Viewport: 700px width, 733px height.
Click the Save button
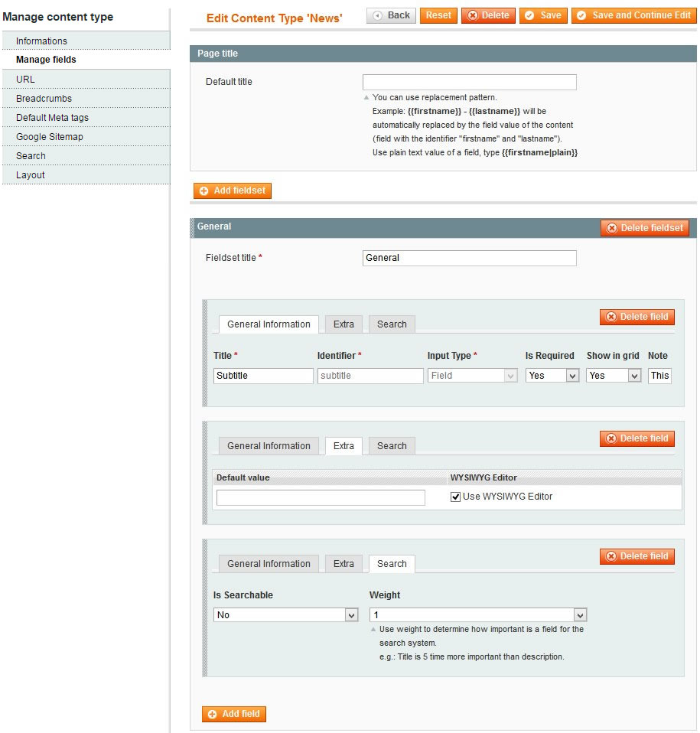[543, 15]
